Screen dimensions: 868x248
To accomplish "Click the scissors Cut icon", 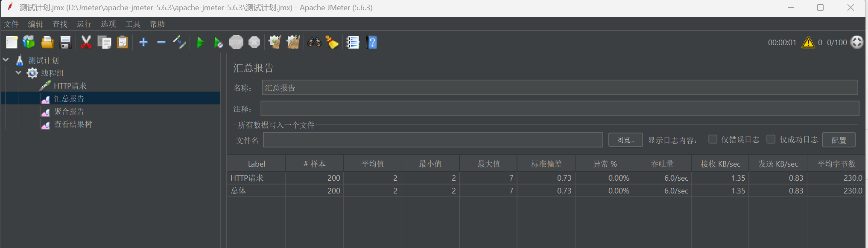I will [x=86, y=42].
